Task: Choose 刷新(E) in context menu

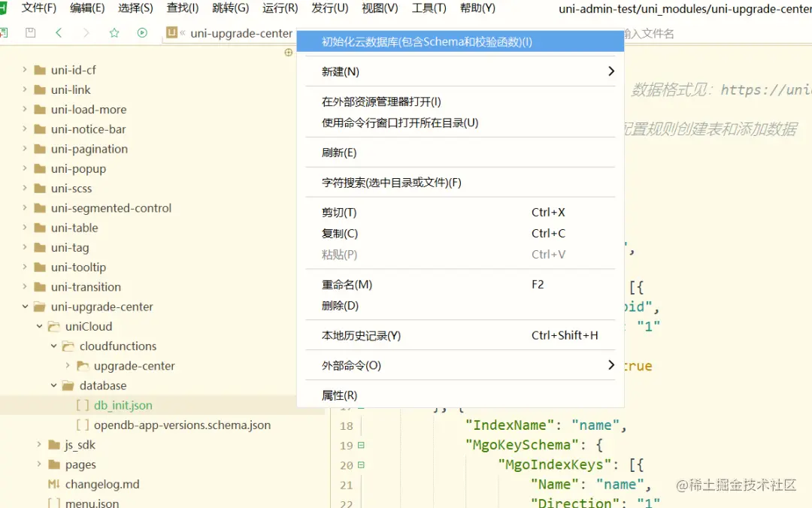Action: tap(460, 153)
